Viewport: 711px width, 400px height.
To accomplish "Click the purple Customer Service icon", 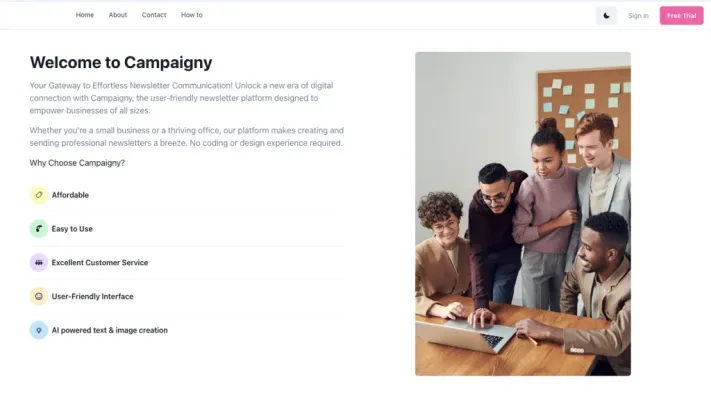I will pos(39,263).
